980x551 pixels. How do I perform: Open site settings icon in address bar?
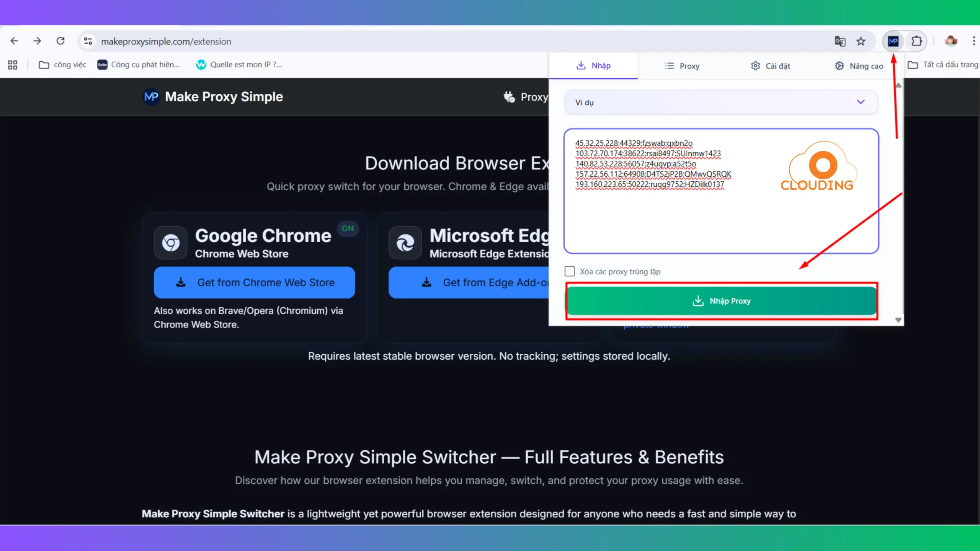coord(88,41)
